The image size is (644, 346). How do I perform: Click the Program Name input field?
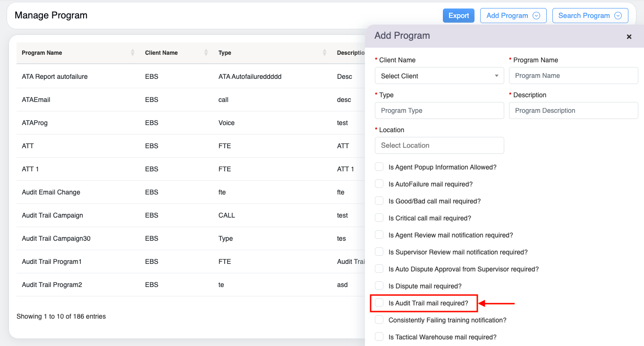(573, 76)
